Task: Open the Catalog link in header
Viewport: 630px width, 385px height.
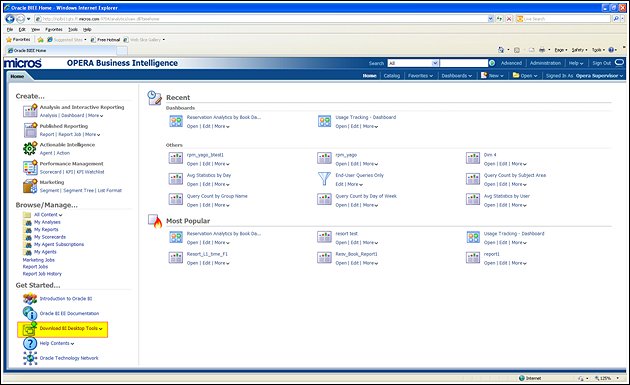Action: pyautogui.click(x=392, y=76)
